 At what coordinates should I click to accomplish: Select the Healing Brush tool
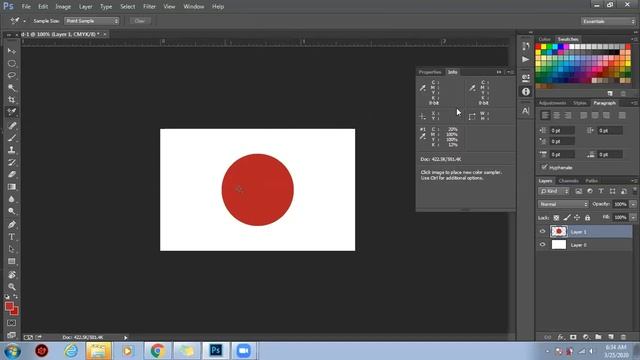(x=11, y=126)
